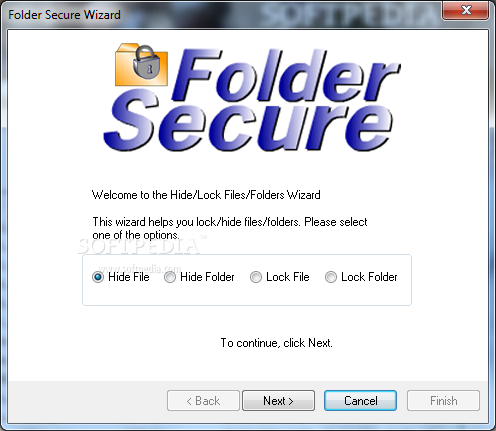Click the 'This wizard helps you' description

[230, 228]
